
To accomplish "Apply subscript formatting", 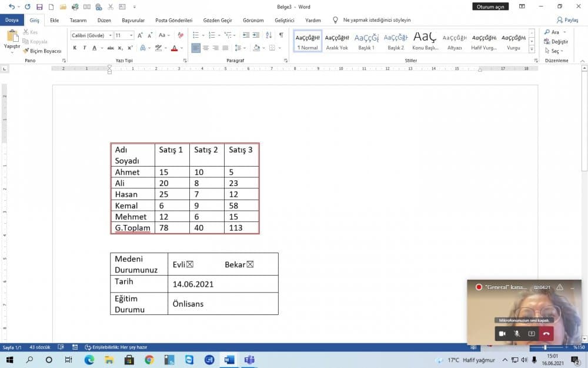I will tap(121, 48).
